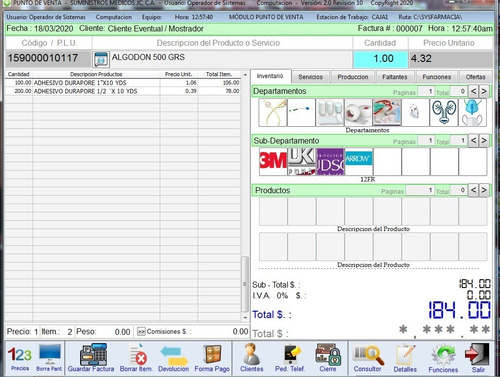This screenshot has height=377, width=500.
Task: Select the catheter tube department thumbnail
Action: tap(273, 112)
